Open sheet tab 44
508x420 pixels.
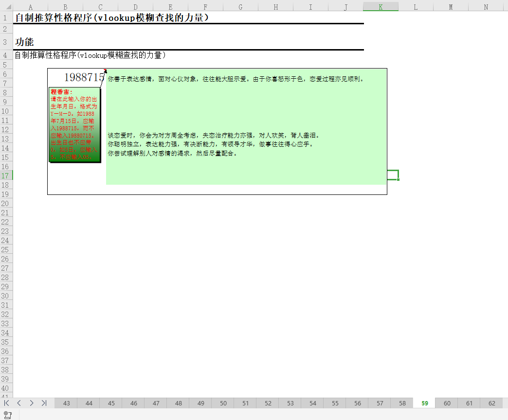tap(89, 403)
